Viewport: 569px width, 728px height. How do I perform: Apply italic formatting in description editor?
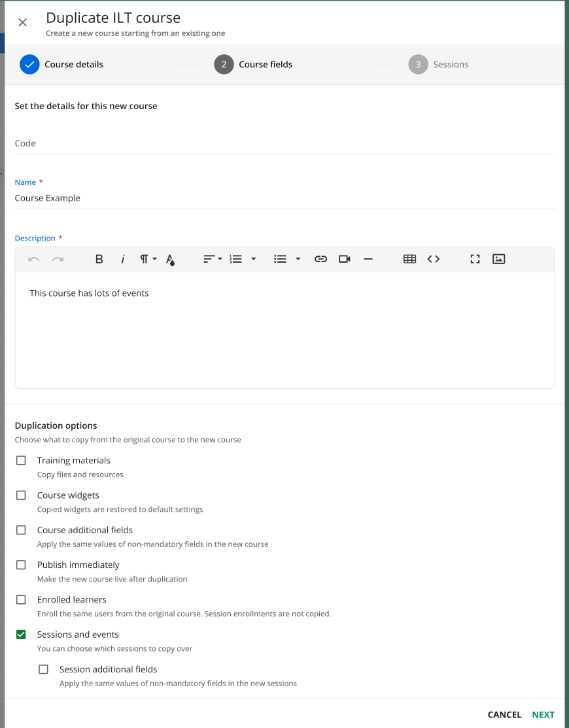point(122,259)
